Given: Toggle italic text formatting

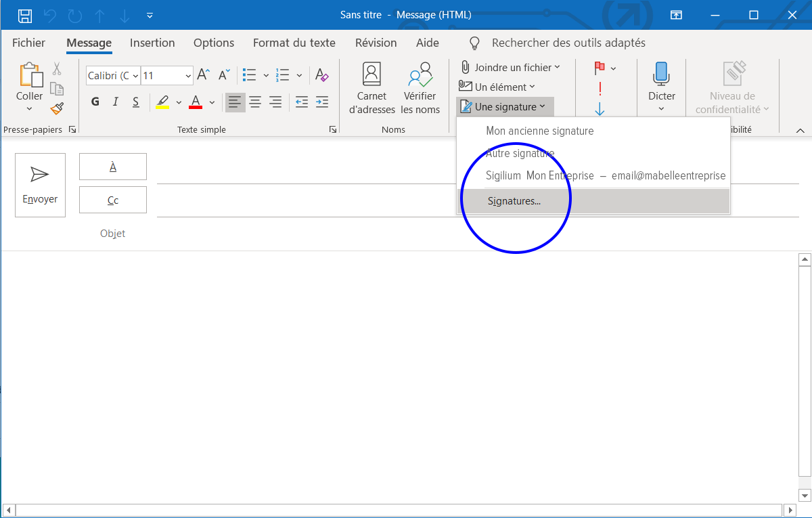Looking at the screenshot, I should tap(116, 102).
